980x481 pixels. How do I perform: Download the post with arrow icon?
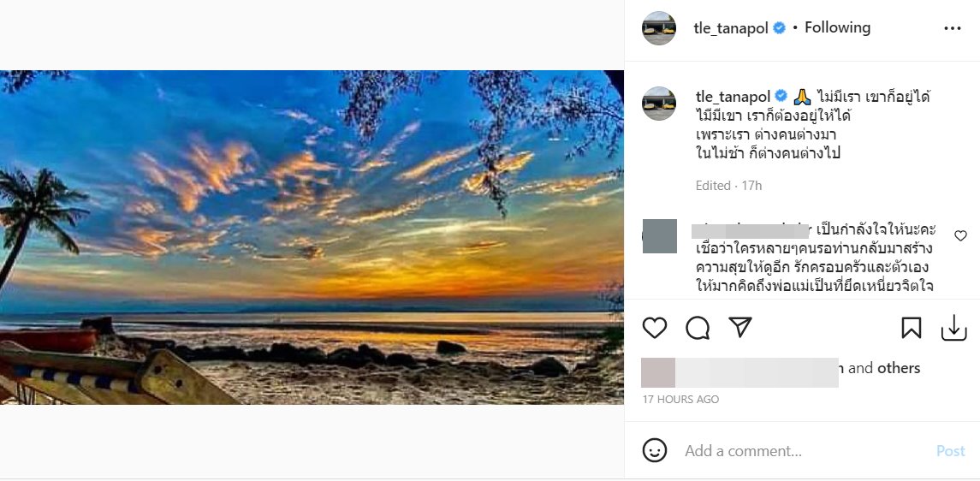tap(953, 329)
